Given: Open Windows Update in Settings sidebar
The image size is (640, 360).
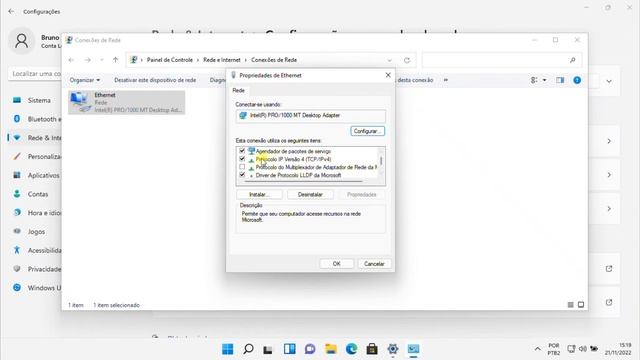Looking at the screenshot, I should (x=35, y=288).
